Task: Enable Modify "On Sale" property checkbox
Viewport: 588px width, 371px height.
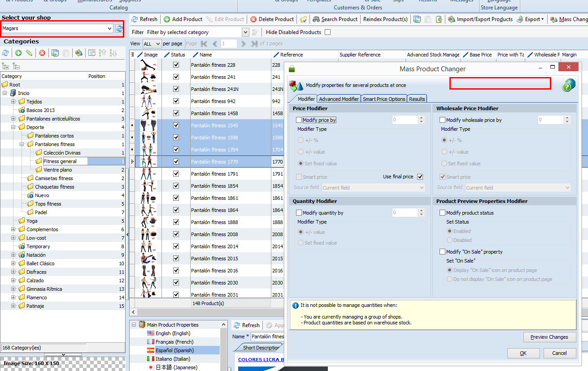Action: point(443,252)
